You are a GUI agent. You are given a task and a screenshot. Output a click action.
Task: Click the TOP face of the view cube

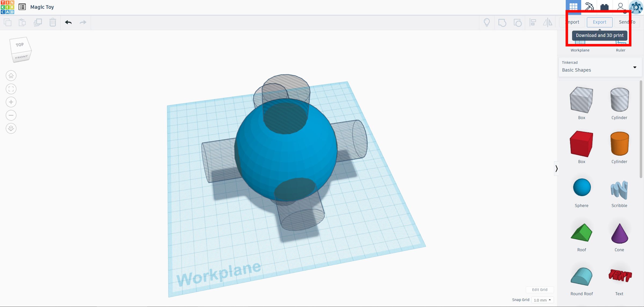point(19,45)
